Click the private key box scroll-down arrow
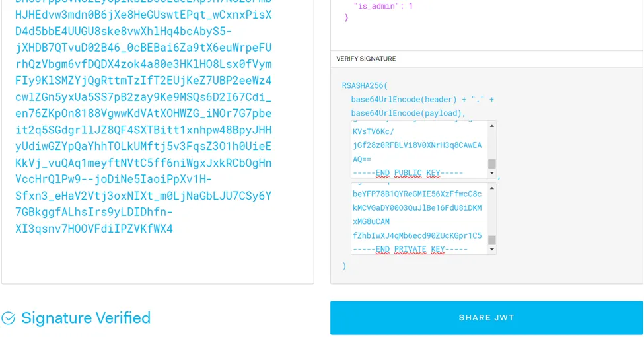 (x=491, y=249)
